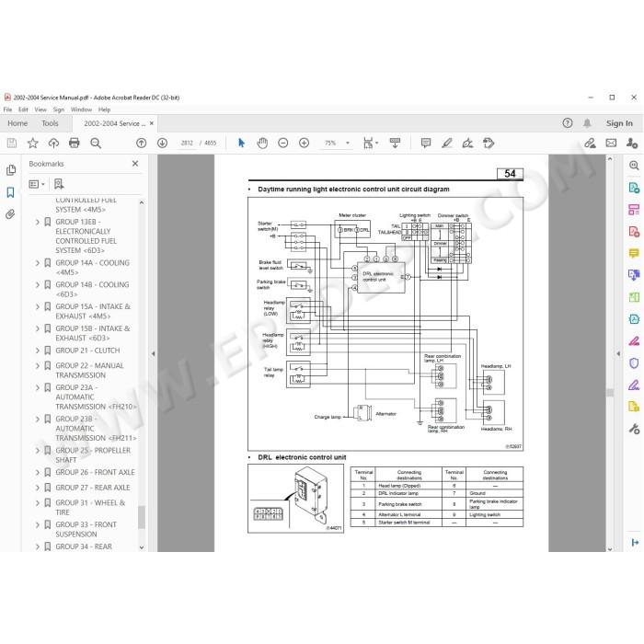This screenshot has height=644, width=644.
Task: Open the Comment tool in right pane
Action: click(x=634, y=253)
